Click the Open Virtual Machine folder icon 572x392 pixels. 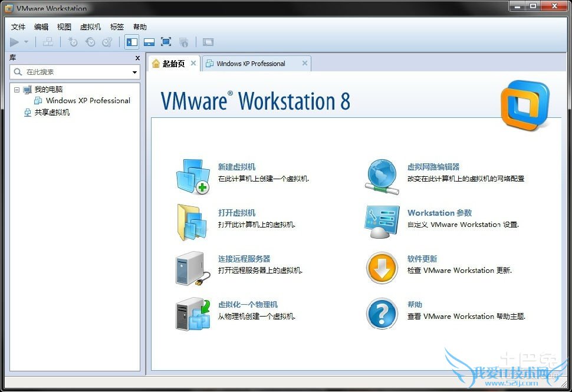click(x=192, y=222)
